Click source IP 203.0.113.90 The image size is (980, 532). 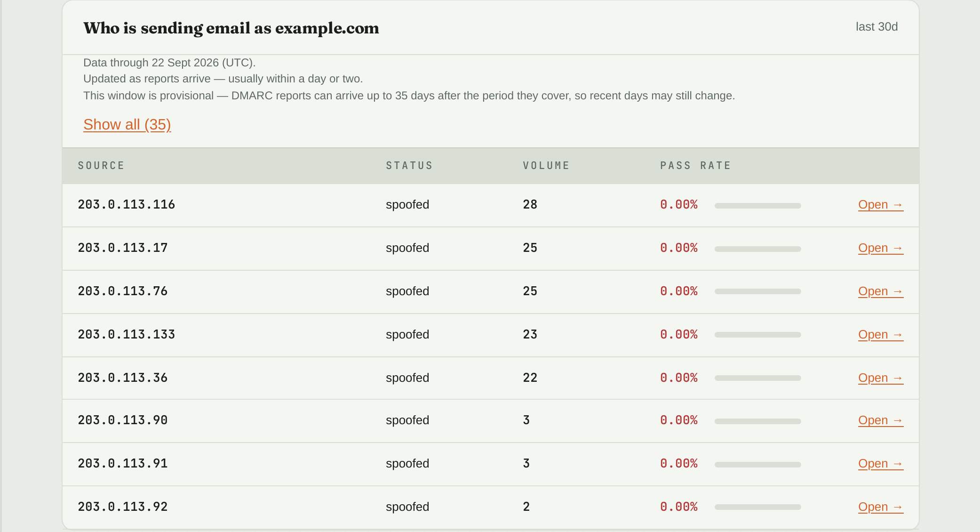[122, 420]
